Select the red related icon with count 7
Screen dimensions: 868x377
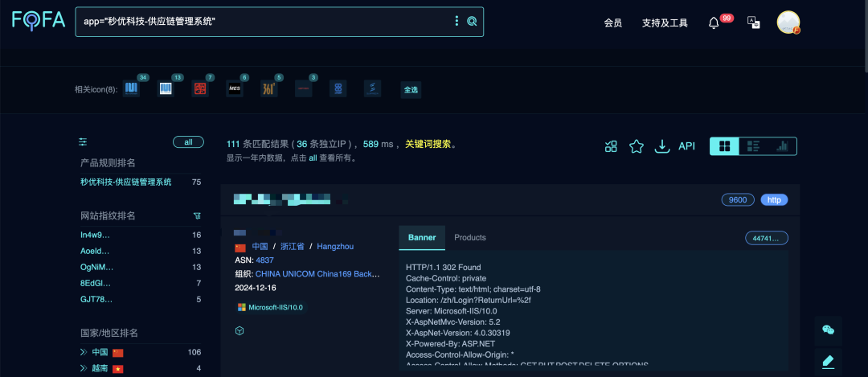pyautogui.click(x=200, y=88)
